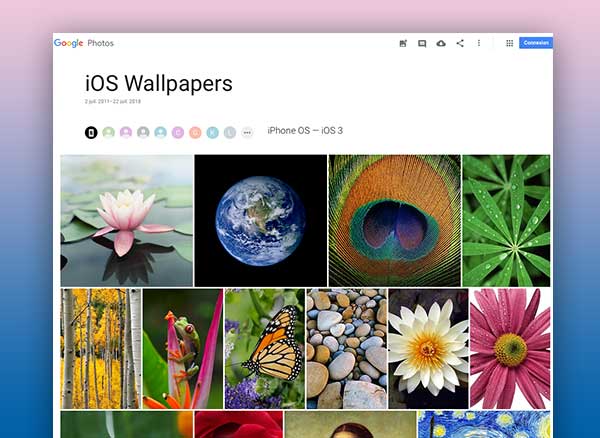Click the light blue letter K avatar

213,133
